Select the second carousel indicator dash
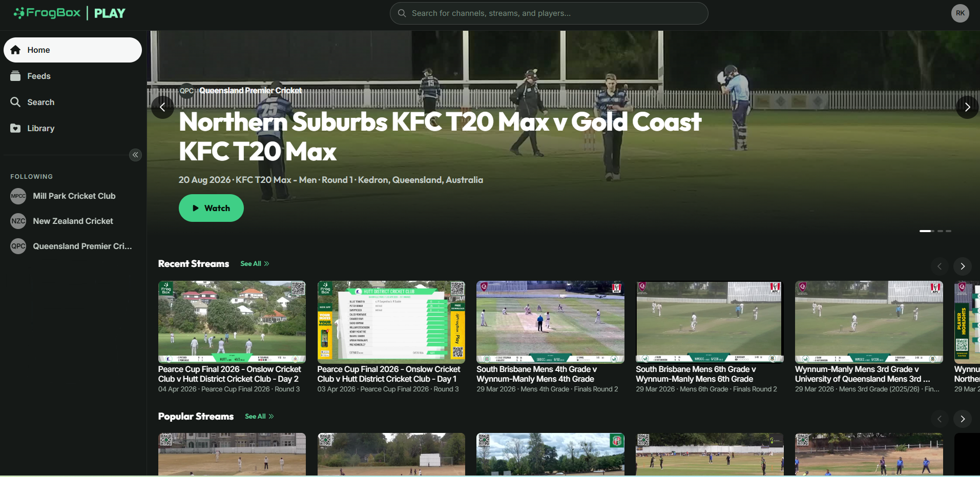Image resolution: width=980 pixels, height=477 pixels. click(x=940, y=231)
